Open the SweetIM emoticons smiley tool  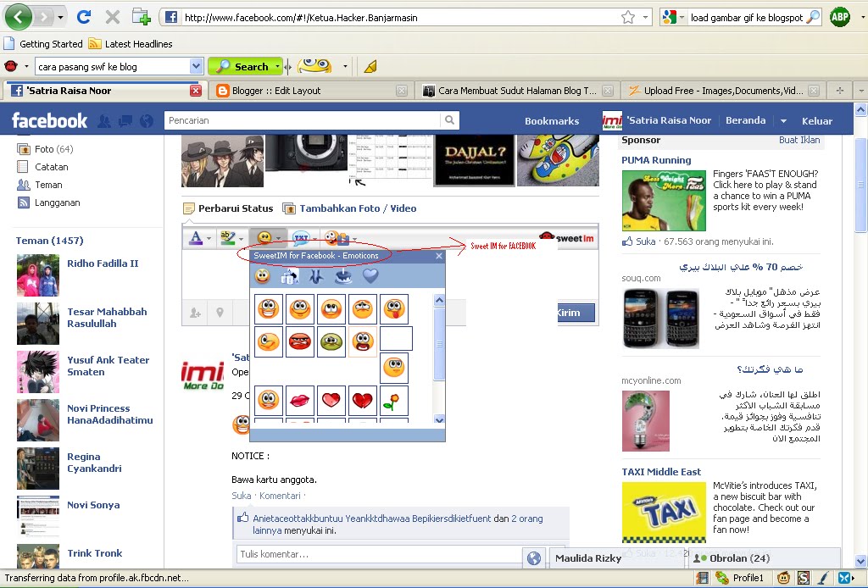264,238
